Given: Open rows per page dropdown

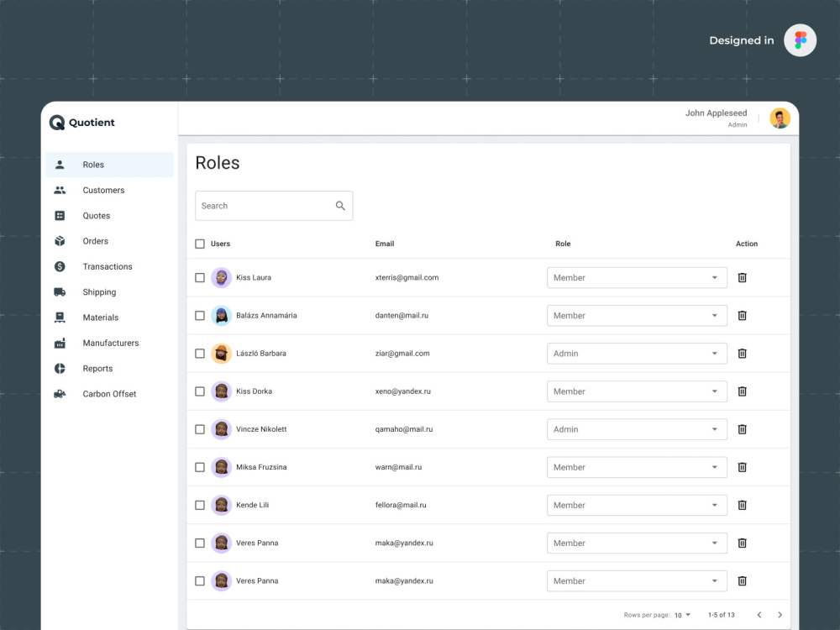Looking at the screenshot, I should pos(682,615).
